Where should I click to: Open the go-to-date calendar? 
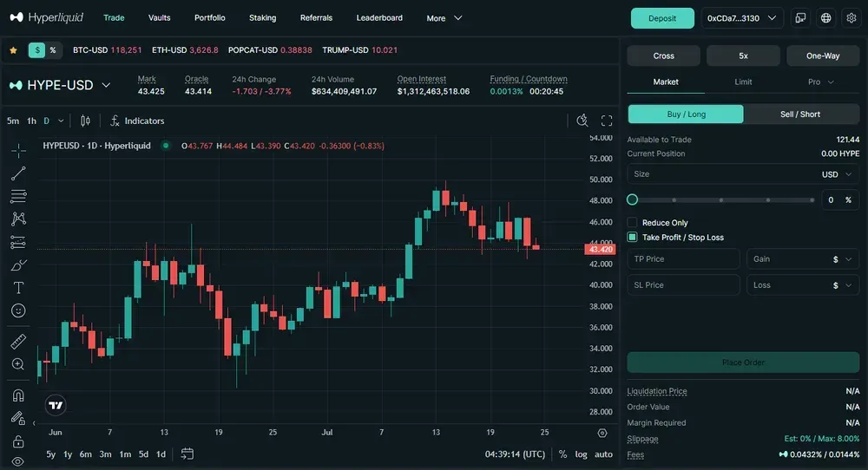[187, 454]
